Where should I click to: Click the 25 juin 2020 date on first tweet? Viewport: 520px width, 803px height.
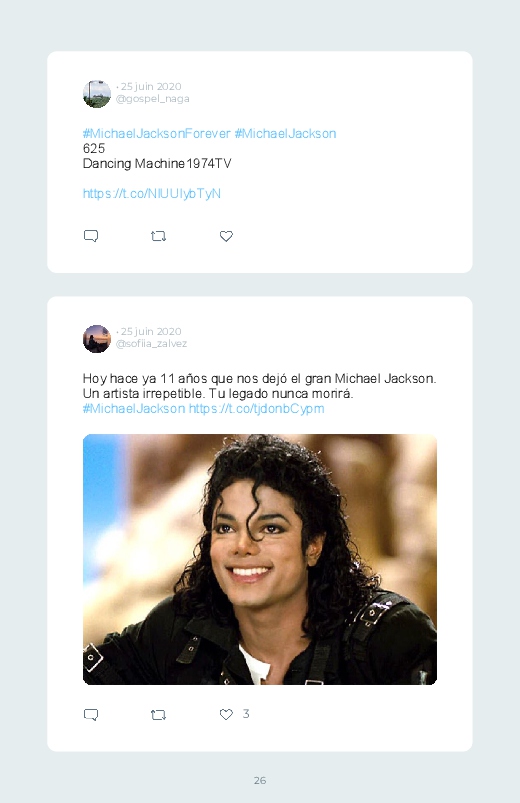151,87
